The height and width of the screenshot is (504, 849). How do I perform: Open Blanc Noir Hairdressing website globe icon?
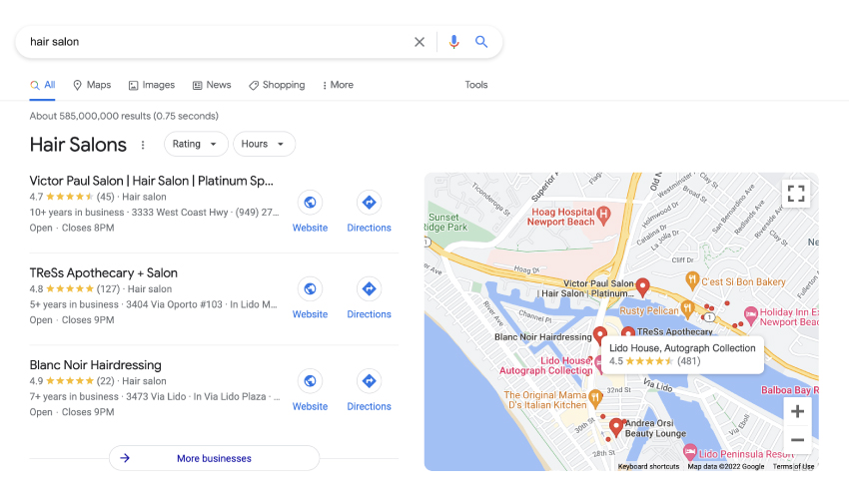tap(310, 381)
